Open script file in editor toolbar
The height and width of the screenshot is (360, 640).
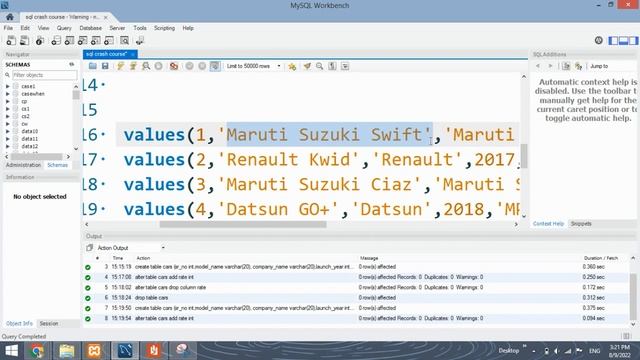pos(93,66)
